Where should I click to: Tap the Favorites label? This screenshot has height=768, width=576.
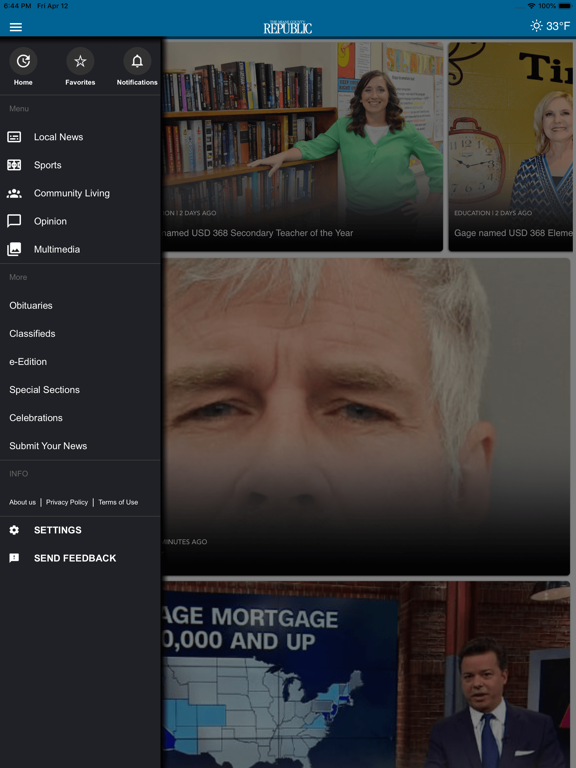(80, 82)
